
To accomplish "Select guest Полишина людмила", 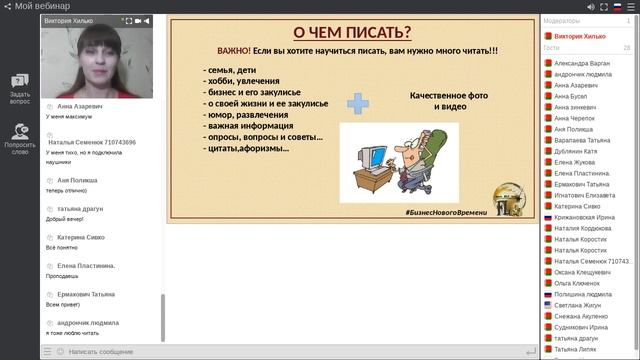I will point(582,294).
